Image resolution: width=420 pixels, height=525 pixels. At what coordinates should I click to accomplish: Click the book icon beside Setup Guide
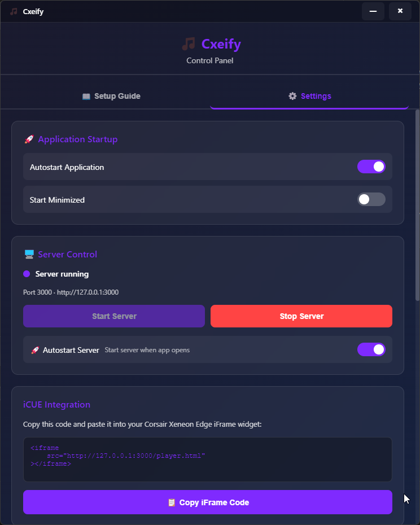86,96
